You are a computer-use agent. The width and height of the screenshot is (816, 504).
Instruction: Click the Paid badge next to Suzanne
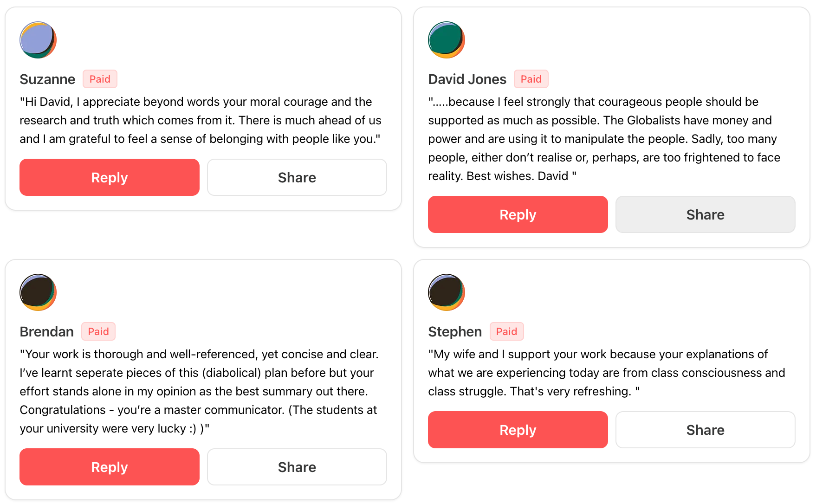tap(100, 79)
